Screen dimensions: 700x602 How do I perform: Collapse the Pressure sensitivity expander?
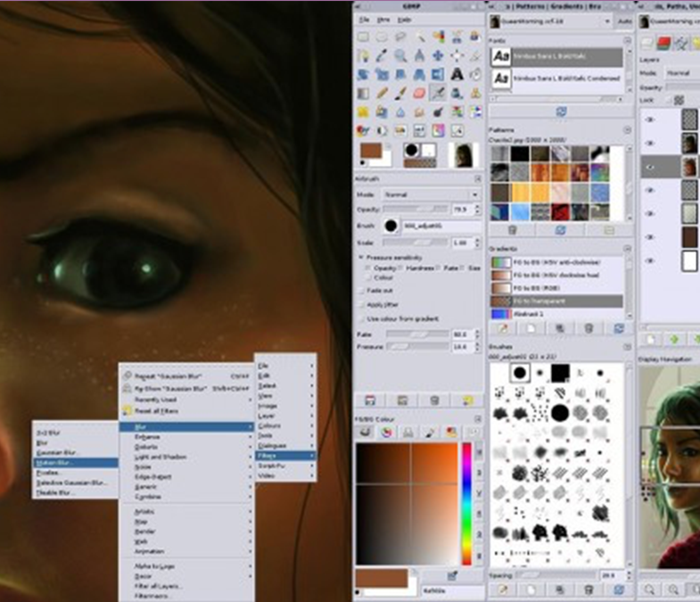coord(361,258)
